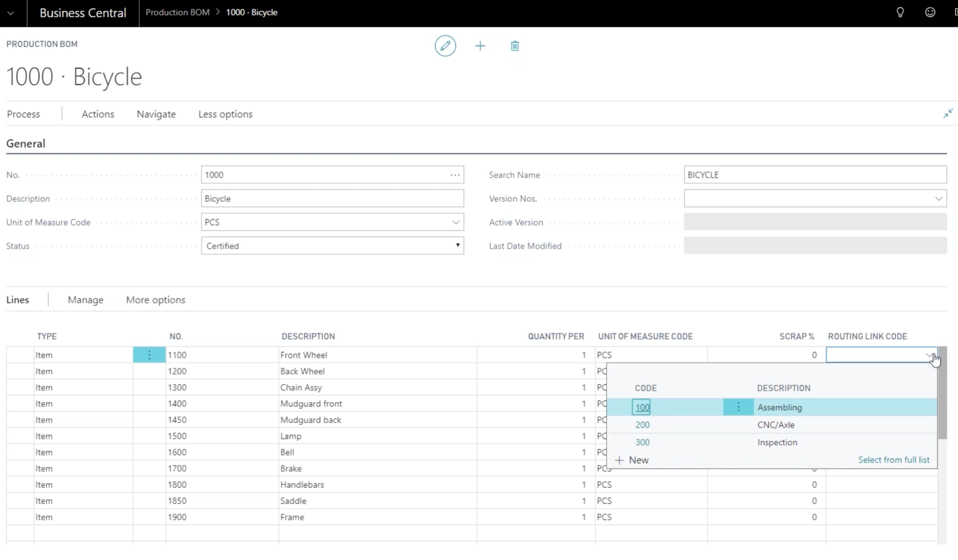Click the Saddle description cell
The height and width of the screenshot is (560, 958).
click(x=377, y=501)
